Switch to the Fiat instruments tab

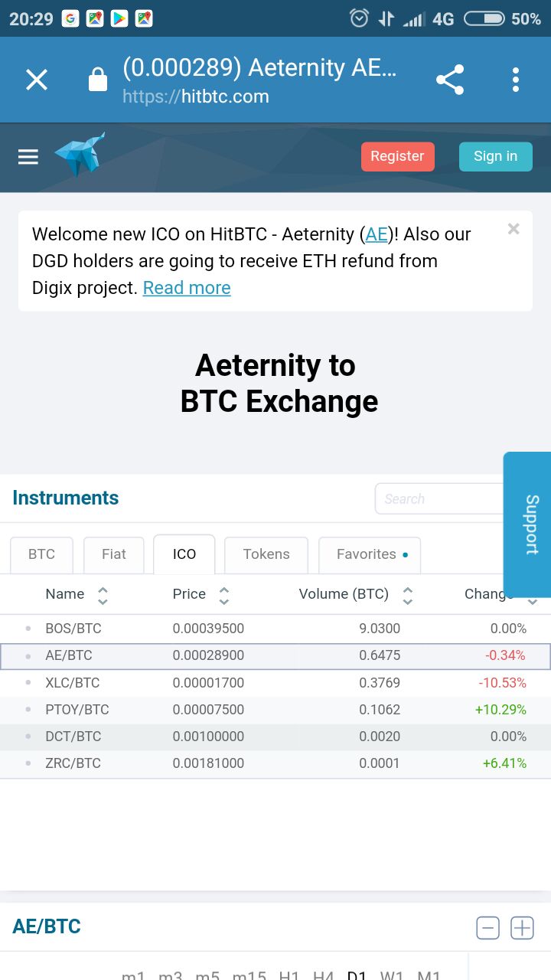(114, 554)
